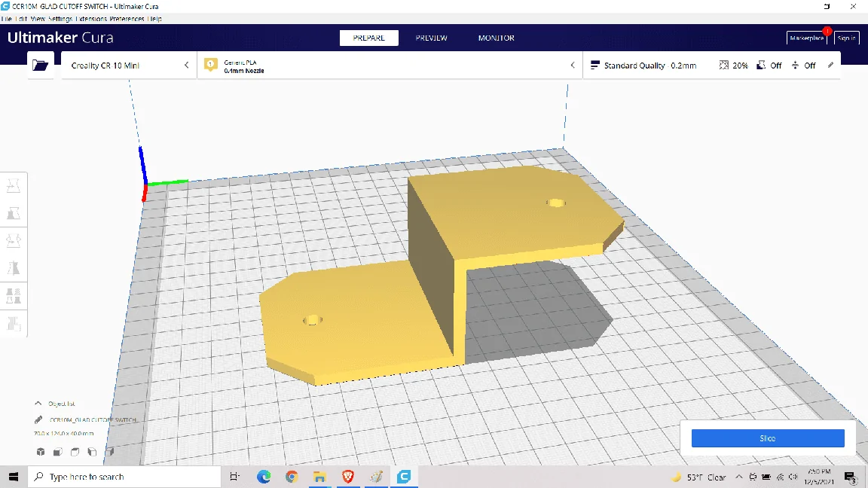Select the Support Blocker tool

pyautogui.click(x=14, y=323)
